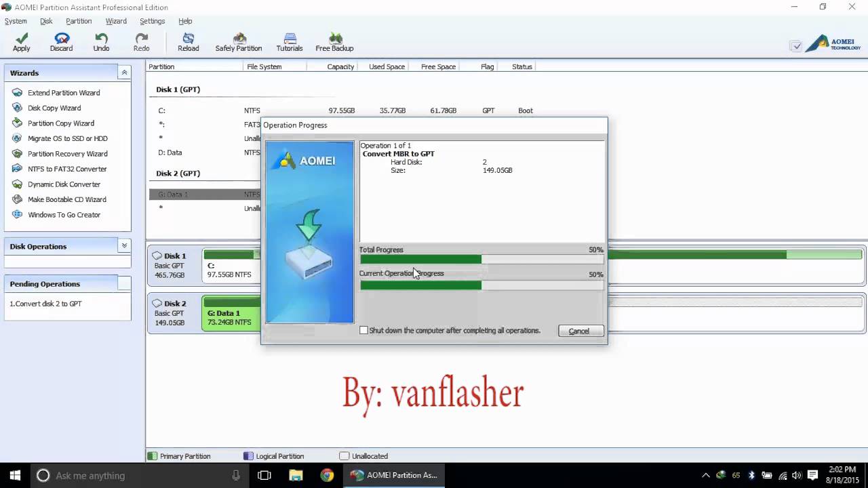
Task: Click the Cortana microphone icon
Action: 236,475
